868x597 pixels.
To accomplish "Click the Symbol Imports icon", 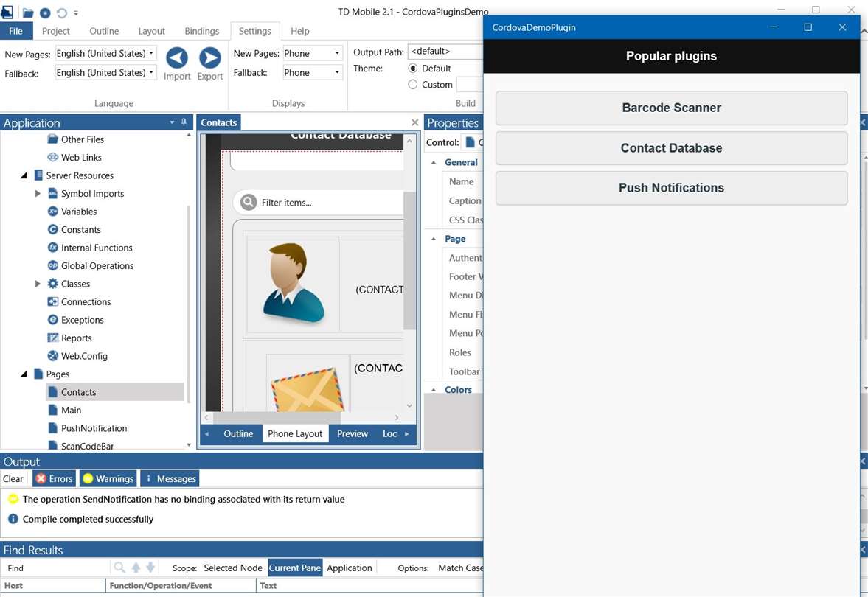I will [x=52, y=193].
